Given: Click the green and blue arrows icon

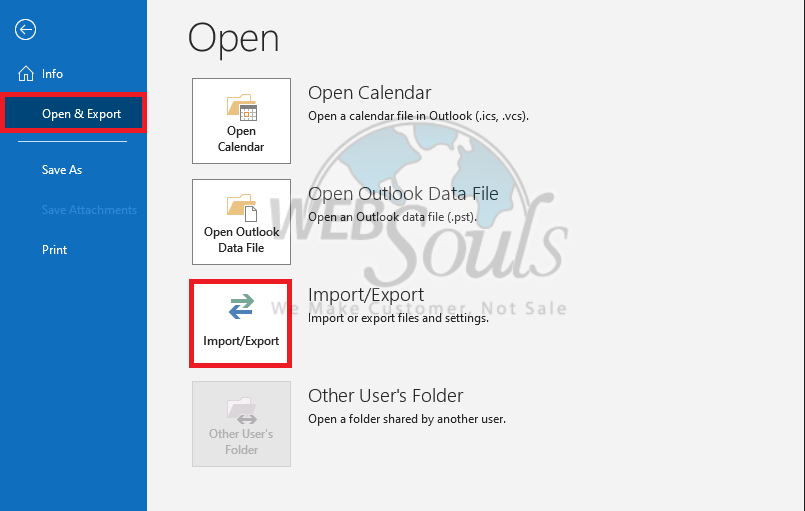Looking at the screenshot, I should [x=241, y=306].
